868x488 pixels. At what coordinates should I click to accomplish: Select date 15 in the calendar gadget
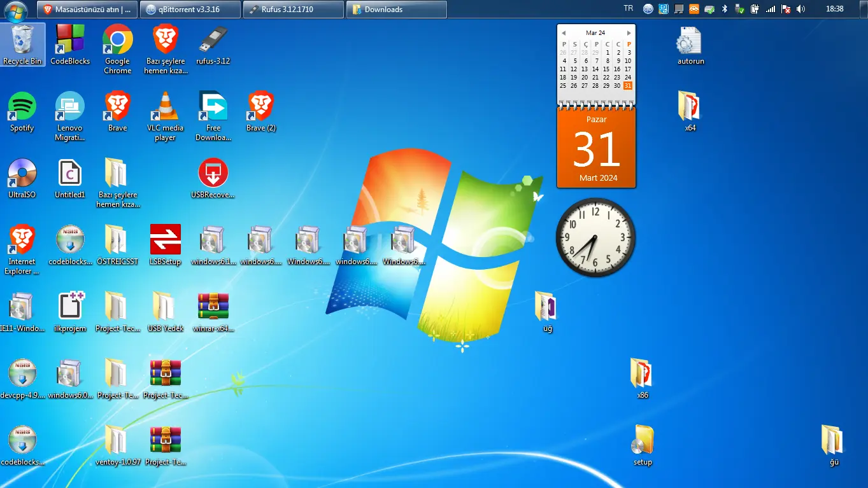tap(606, 69)
